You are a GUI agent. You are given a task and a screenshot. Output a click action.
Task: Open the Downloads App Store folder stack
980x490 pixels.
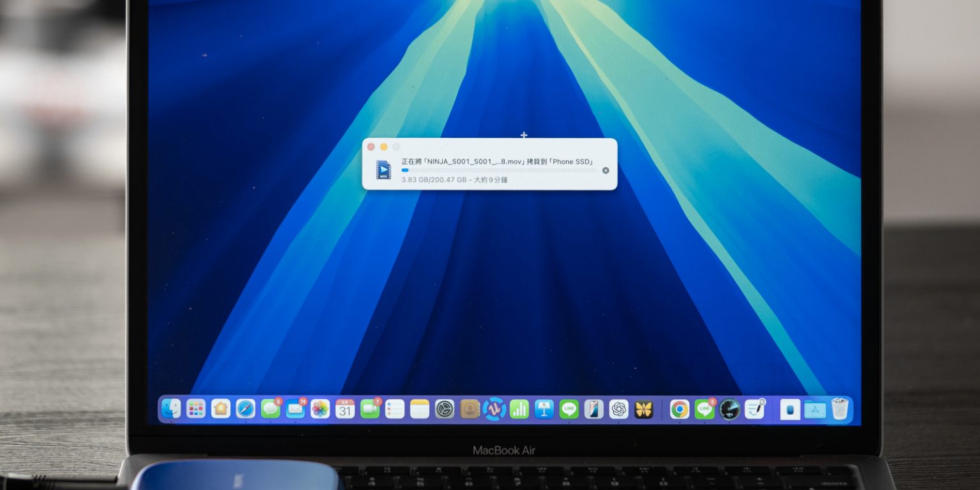pos(815,409)
